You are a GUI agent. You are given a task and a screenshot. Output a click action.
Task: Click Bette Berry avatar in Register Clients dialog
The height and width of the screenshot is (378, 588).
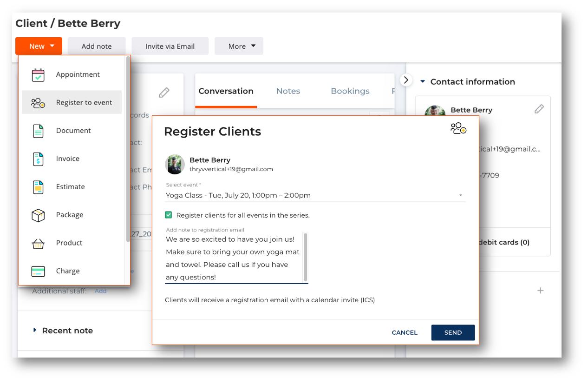click(x=175, y=164)
